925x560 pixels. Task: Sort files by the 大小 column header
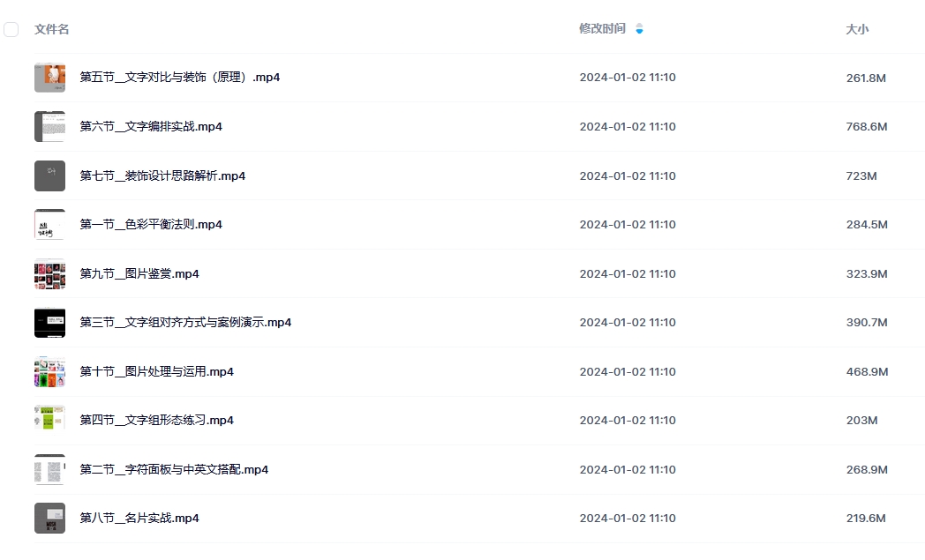tap(857, 29)
